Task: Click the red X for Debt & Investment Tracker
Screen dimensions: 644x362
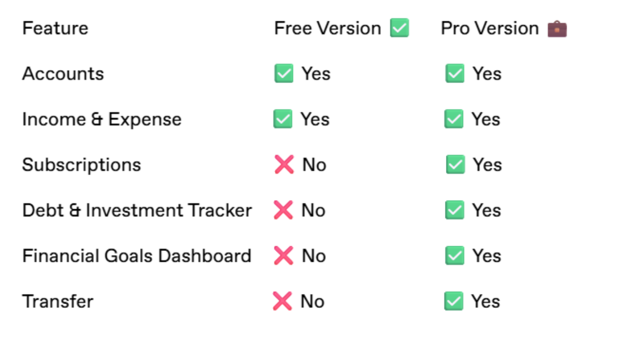Action: coord(283,210)
